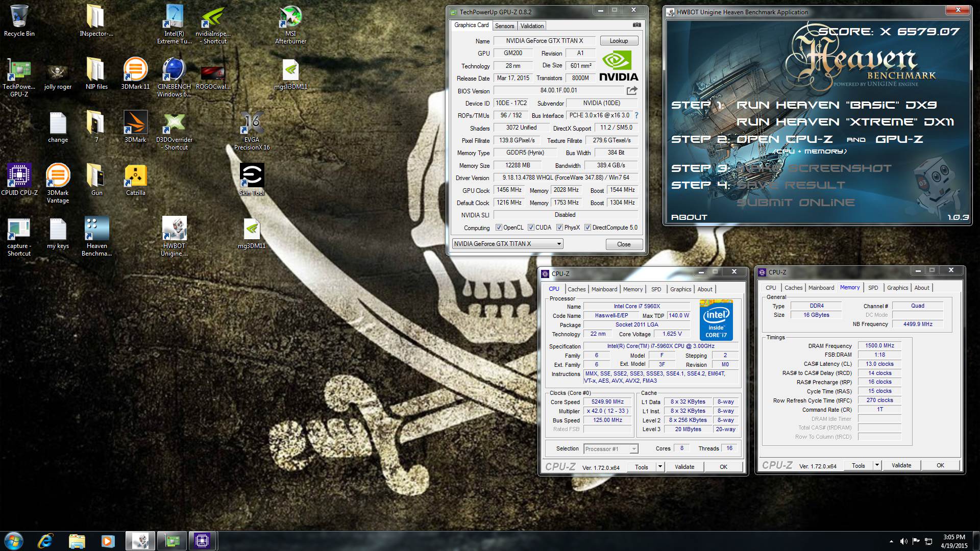Open Tools dropdown arrow in CPU-Z Memory window

click(876, 465)
